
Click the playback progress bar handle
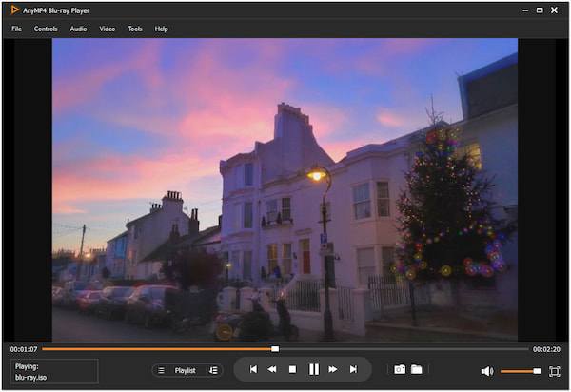coord(275,349)
